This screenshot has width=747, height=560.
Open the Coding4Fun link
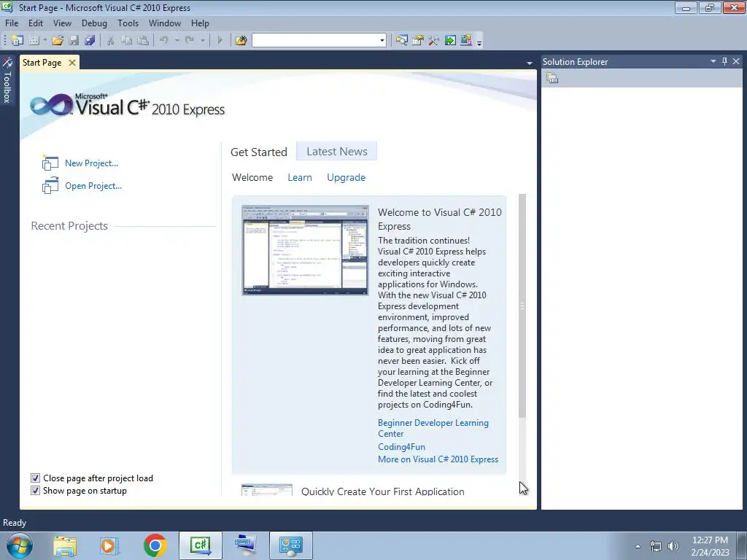[402, 447]
